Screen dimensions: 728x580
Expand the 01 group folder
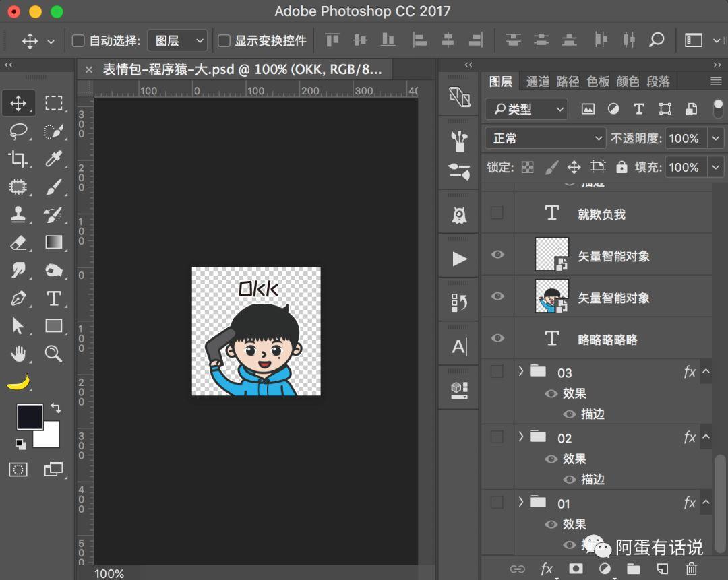pyautogui.click(x=521, y=502)
